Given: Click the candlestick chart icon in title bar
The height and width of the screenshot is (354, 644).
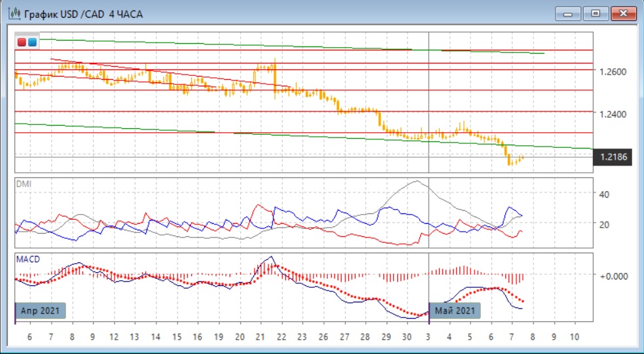Looking at the screenshot, I should pos(14,13).
